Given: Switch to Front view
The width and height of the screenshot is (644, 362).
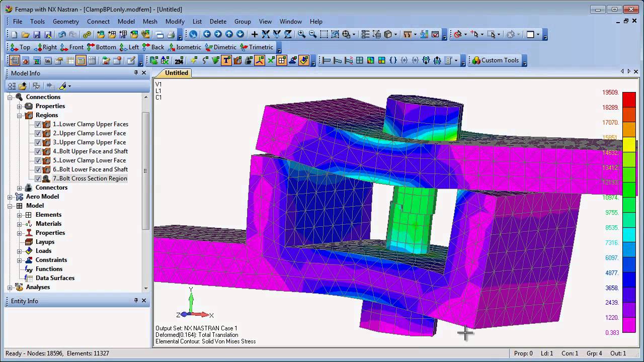Looking at the screenshot, I should [x=71, y=47].
